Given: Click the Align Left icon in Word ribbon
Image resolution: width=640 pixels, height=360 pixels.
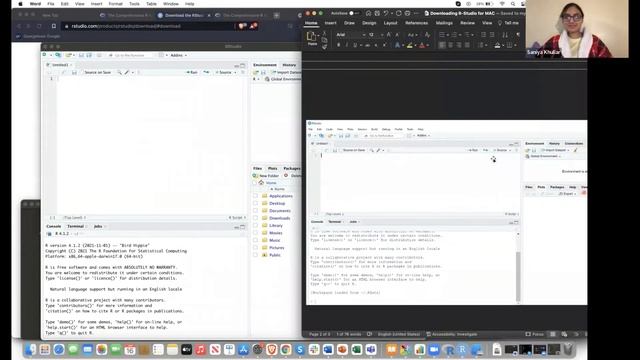Looking at the screenshot, I should point(442,45).
